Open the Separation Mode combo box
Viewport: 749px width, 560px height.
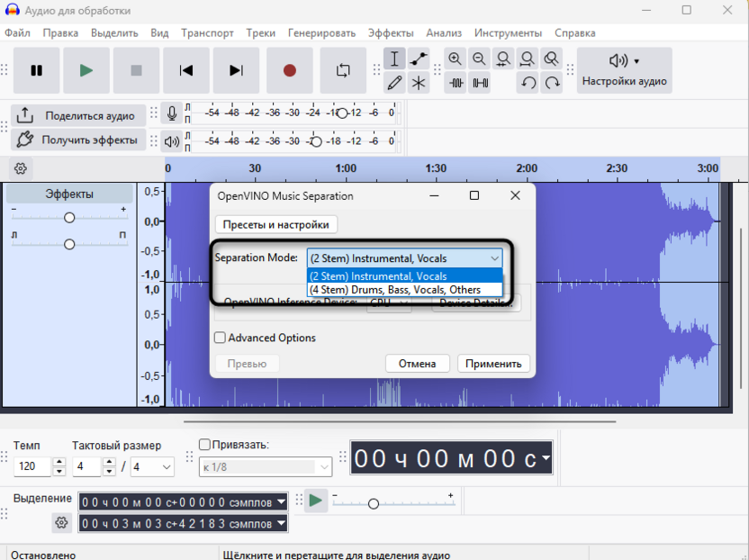click(404, 258)
